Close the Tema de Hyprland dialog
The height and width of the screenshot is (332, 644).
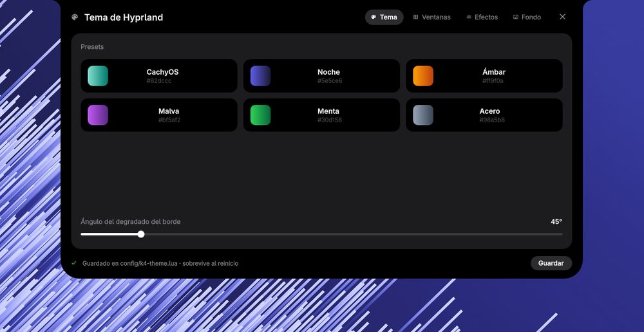562,17
